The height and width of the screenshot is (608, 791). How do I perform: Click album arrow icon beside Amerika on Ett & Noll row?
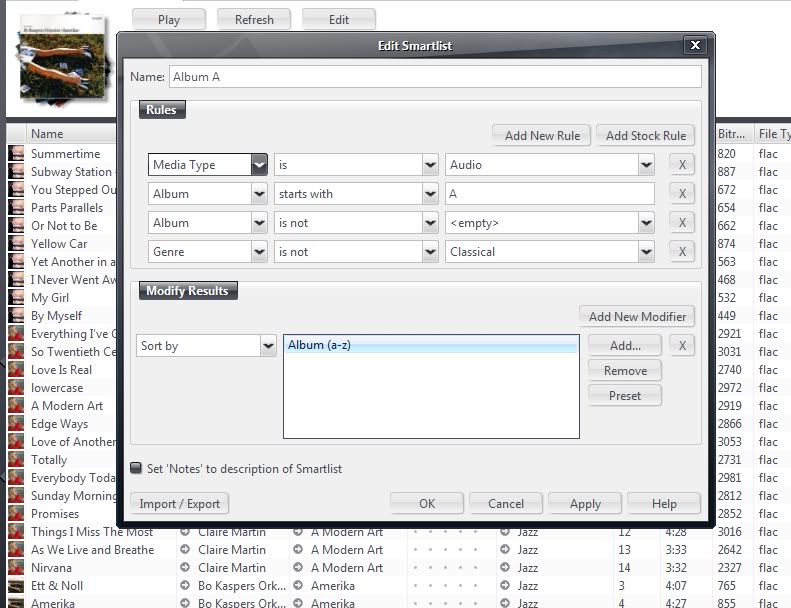coord(298,585)
